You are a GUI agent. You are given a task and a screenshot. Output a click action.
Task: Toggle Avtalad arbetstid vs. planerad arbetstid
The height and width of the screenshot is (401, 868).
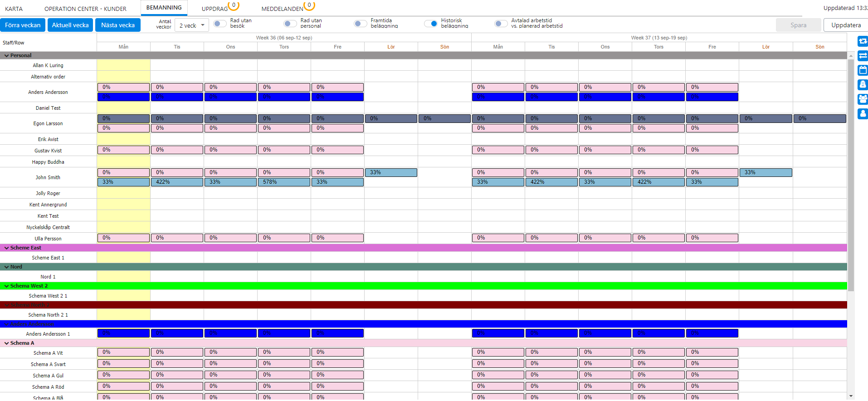(x=501, y=24)
